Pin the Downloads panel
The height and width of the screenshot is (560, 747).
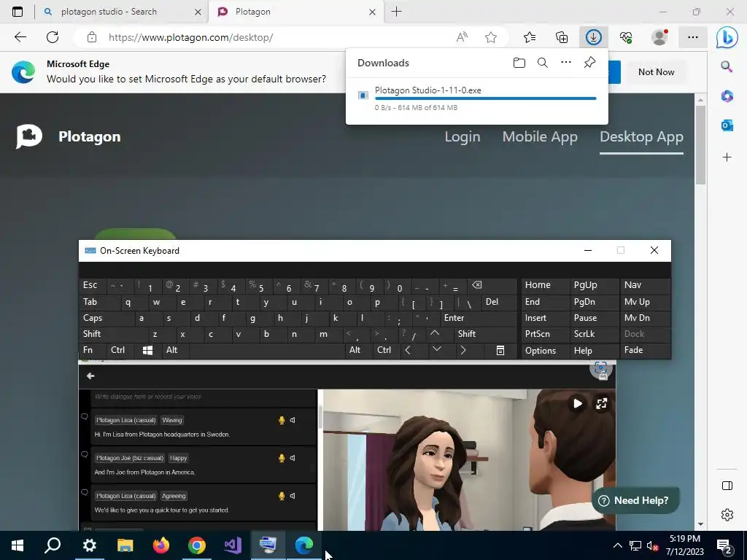(x=589, y=63)
